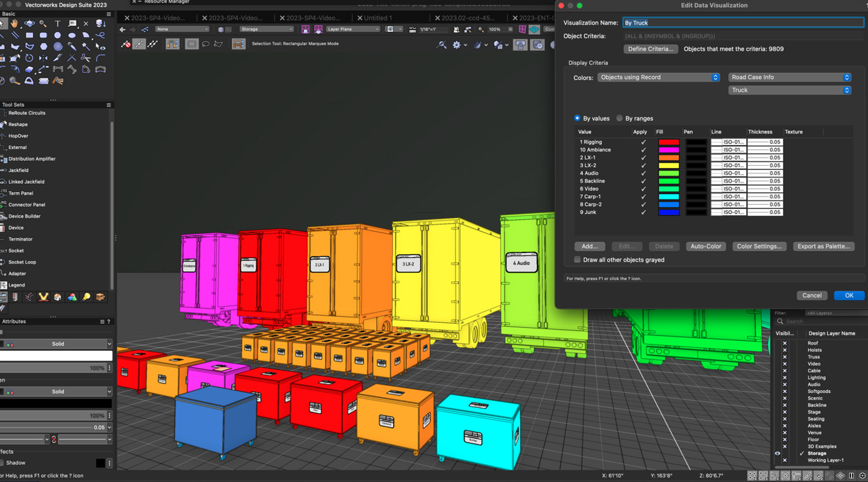Click the red fill swatch for 1 Rigging
The image size is (868, 482).
pos(668,142)
